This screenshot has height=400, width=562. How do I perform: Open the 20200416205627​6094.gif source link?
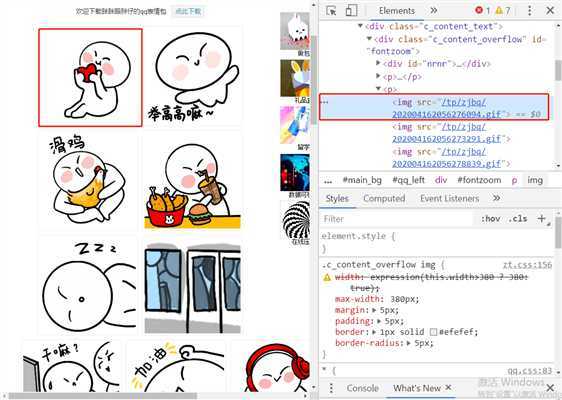[446, 108]
